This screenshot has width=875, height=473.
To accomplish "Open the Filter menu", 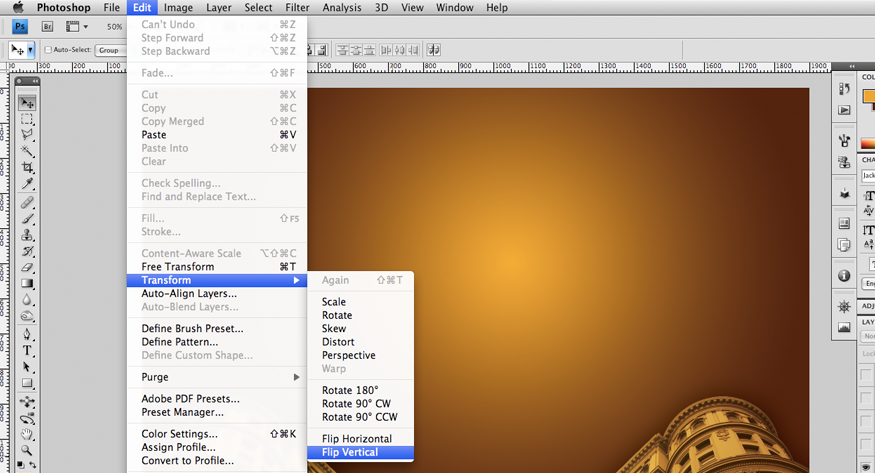I will pos(297,7).
